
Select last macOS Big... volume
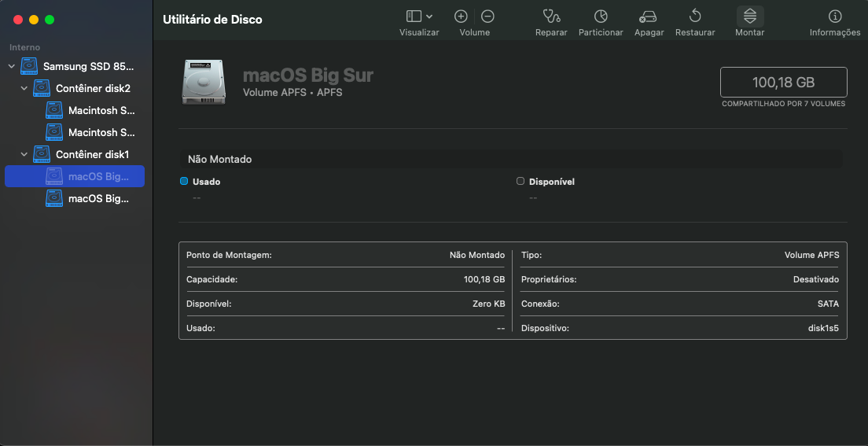tap(98, 198)
